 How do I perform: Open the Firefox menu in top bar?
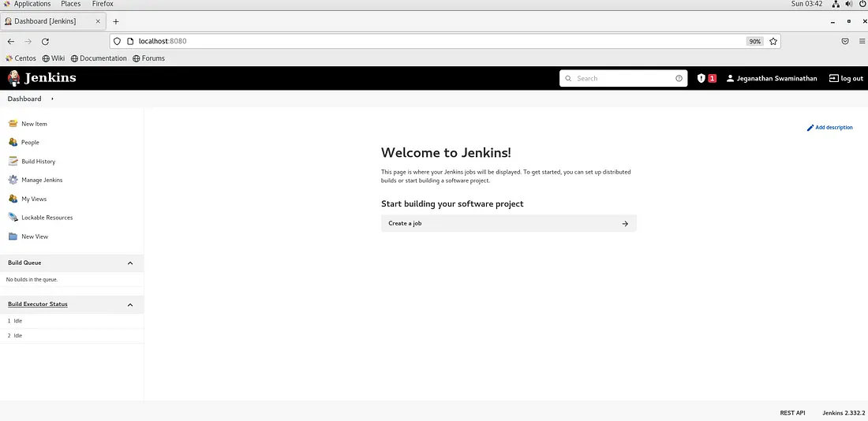click(x=103, y=4)
